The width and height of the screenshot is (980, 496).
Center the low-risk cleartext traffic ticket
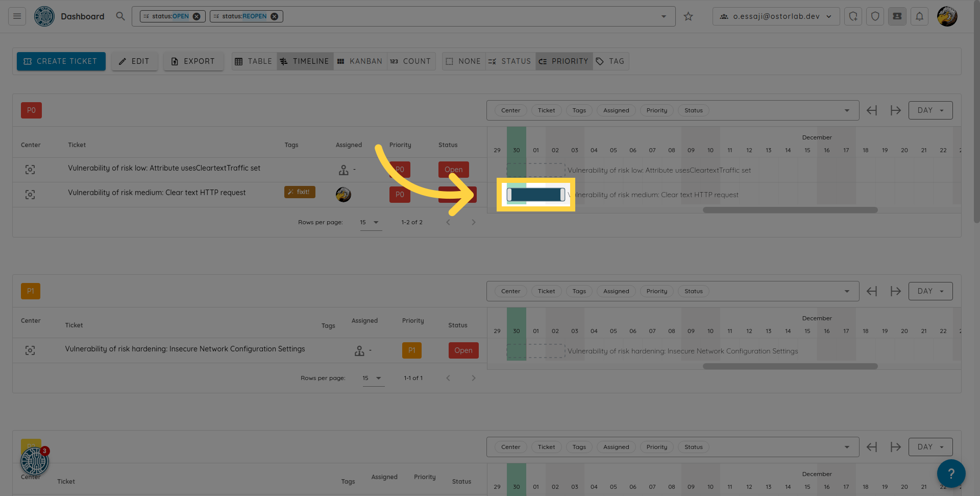(30, 170)
